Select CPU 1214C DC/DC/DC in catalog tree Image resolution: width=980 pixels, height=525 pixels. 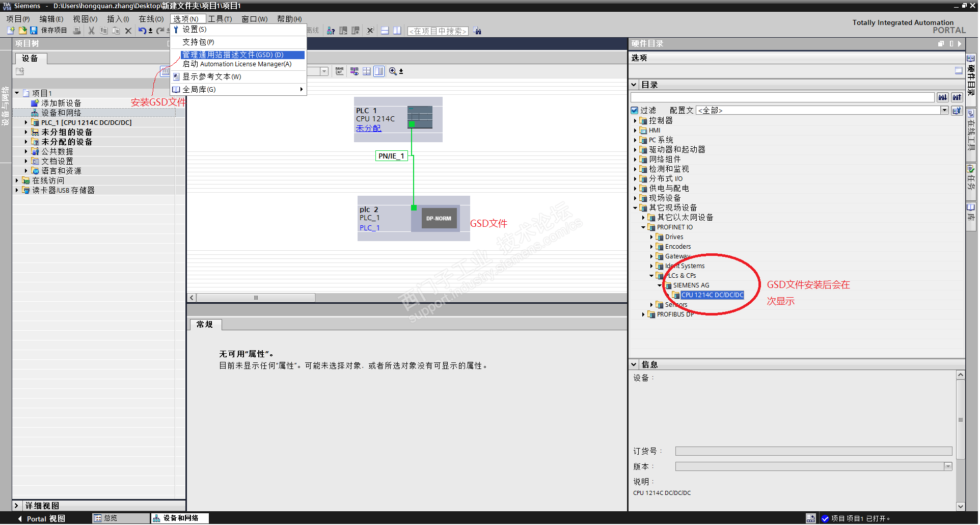point(712,295)
